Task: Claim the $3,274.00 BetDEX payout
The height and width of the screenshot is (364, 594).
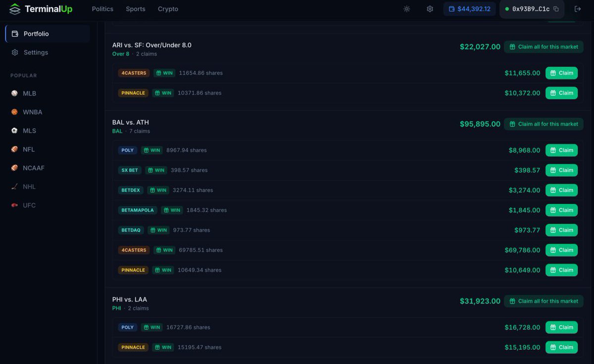Action: tap(561, 190)
